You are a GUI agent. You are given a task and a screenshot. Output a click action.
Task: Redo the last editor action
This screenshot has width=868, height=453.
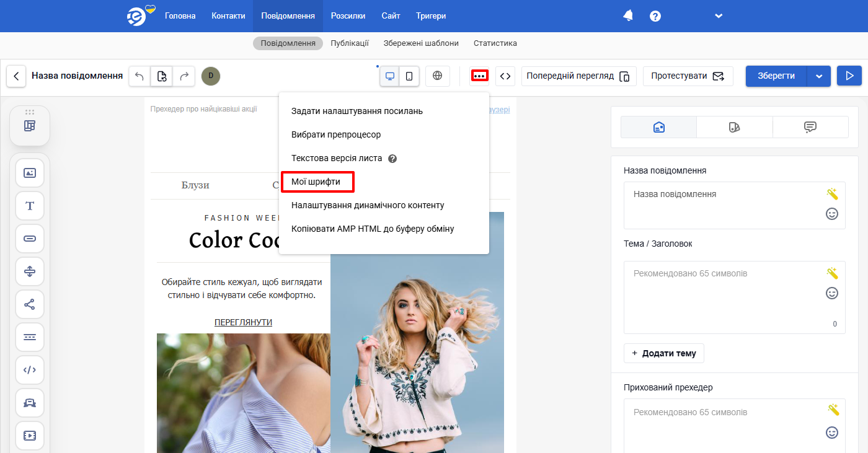(x=184, y=76)
